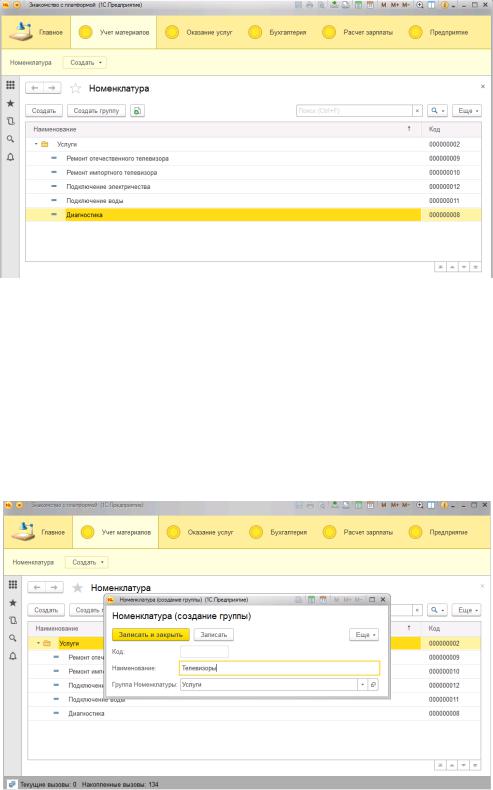Select Ремонт импортного телевизора row in top window
The height and width of the screenshot is (790, 493).
coord(253,172)
